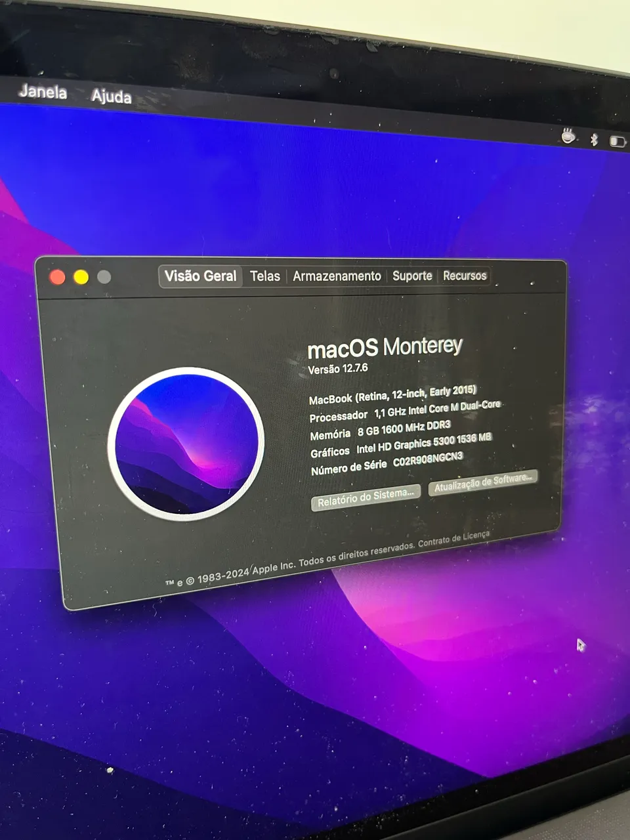Open the Janela menu
Screen dimensions: 630x840
43,91
